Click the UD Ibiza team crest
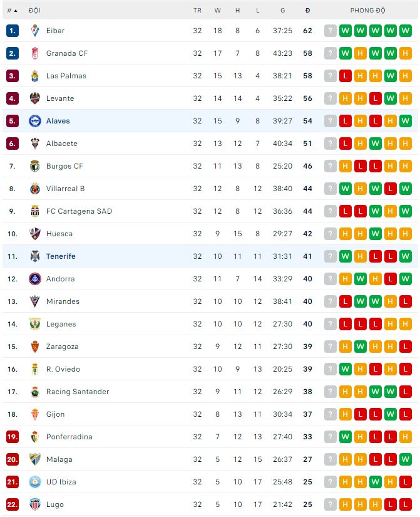Image resolution: width=420 pixels, height=517 pixels. 34,482
